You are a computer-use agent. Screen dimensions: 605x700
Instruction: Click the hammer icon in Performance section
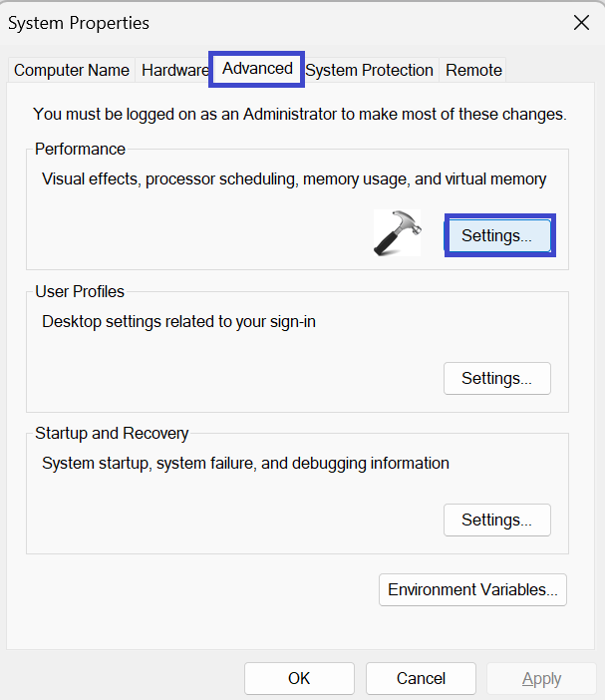tap(397, 233)
